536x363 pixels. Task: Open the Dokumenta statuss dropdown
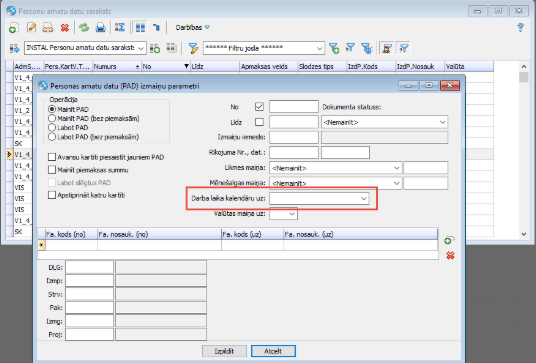point(442,122)
